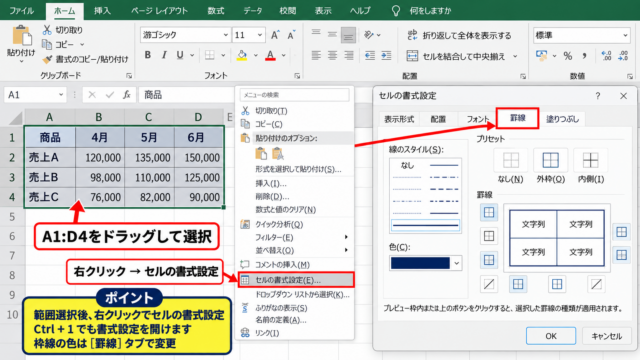
Task: Open the ファイル (File) ribbon tab
Action: tap(22, 11)
